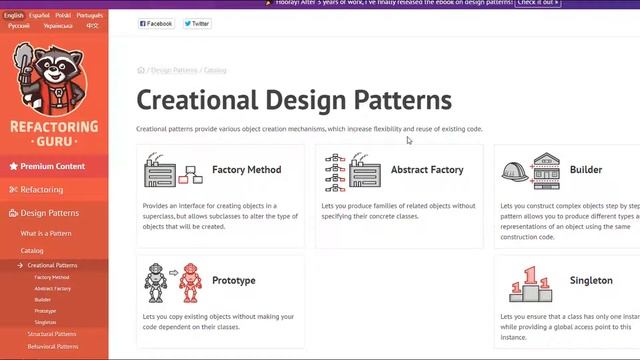The image size is (640, 360).
Task: Open the Abstract Factory card title
Action: 427,170
